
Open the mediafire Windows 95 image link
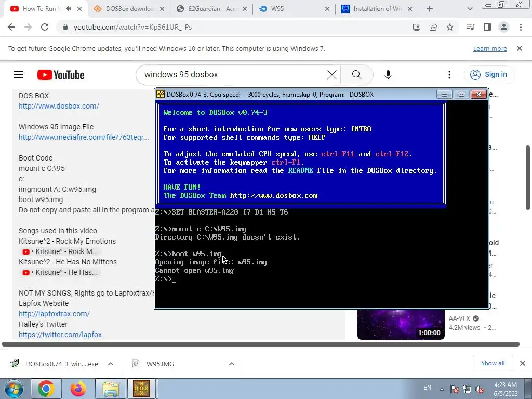click(x=84, y=137)
